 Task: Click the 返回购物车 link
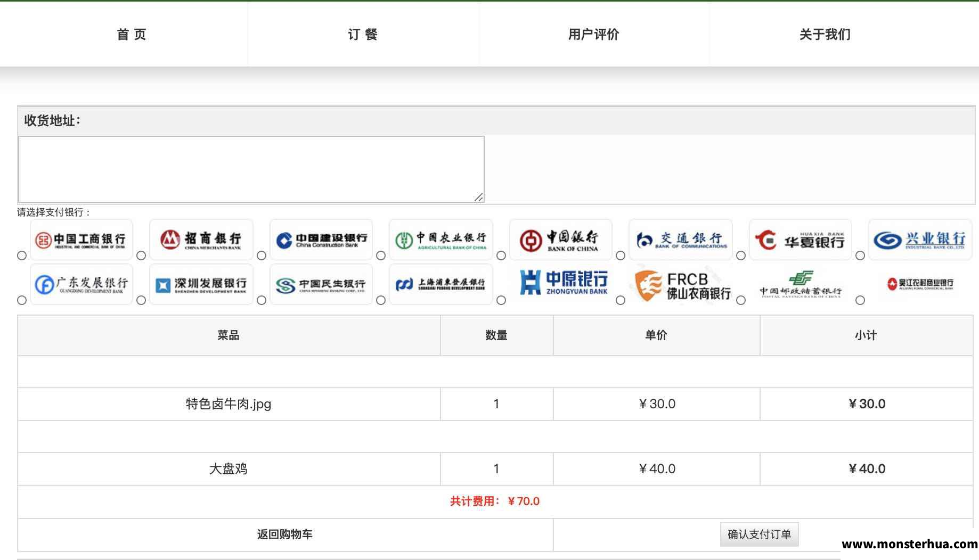tap(285, 534)
